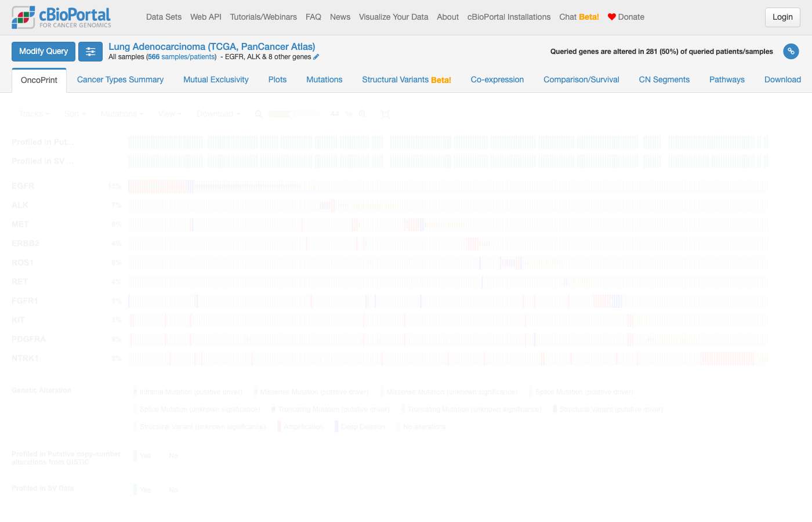Open the Plots tab
812x522 pixels.
[277, 79]
